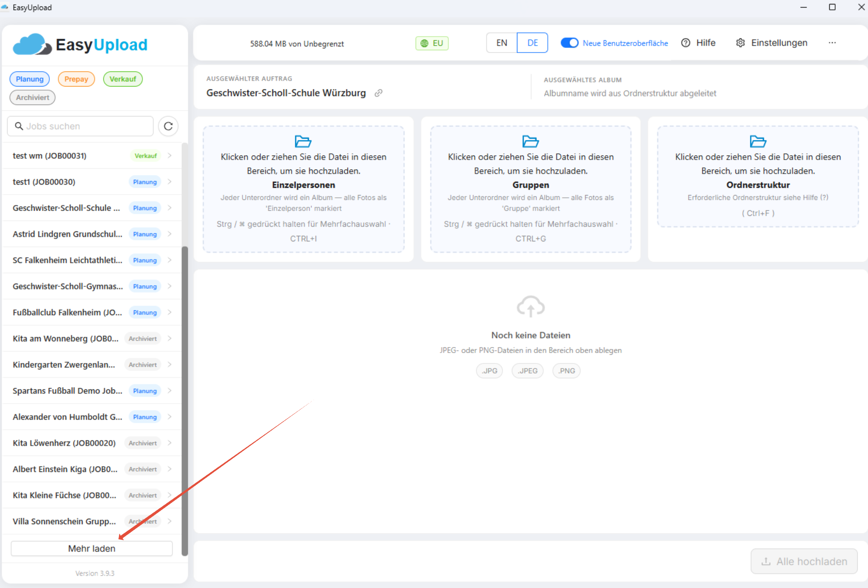
Task: Select the Alexander von Humboldt G... job row
Action: click(x=92, y=417)
